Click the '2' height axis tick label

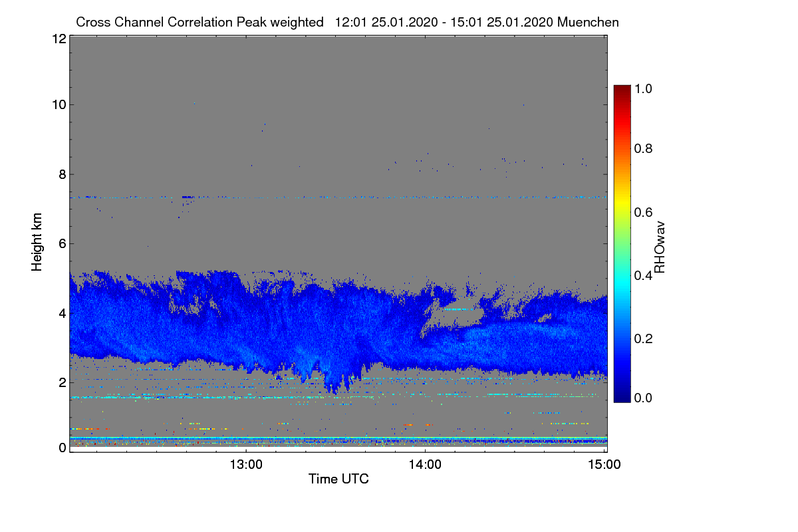(x=61, y=382)
